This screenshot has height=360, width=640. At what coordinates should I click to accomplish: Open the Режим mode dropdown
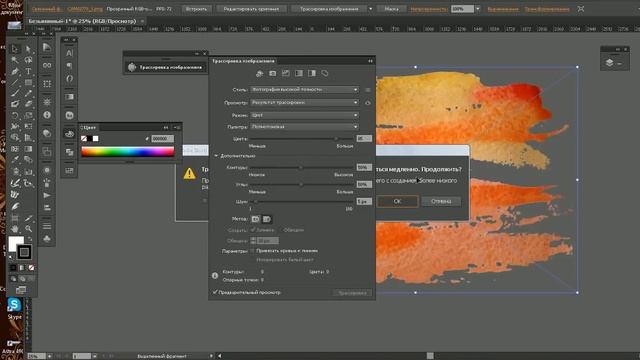(304, 115)
